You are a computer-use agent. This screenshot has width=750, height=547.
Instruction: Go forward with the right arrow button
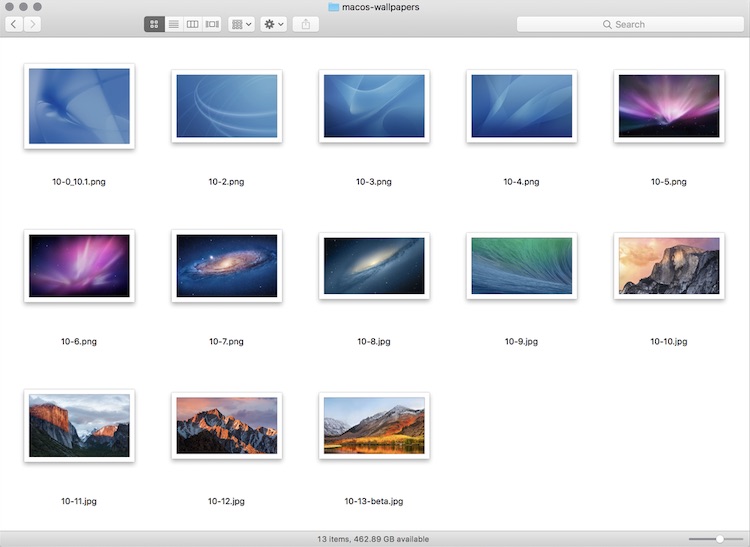point(32,24)
